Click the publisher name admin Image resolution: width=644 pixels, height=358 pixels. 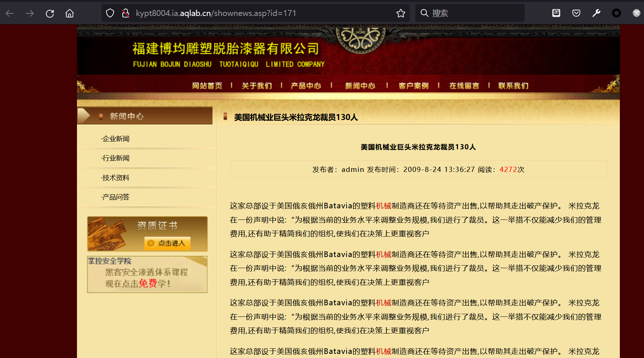[x=353, y=170]
